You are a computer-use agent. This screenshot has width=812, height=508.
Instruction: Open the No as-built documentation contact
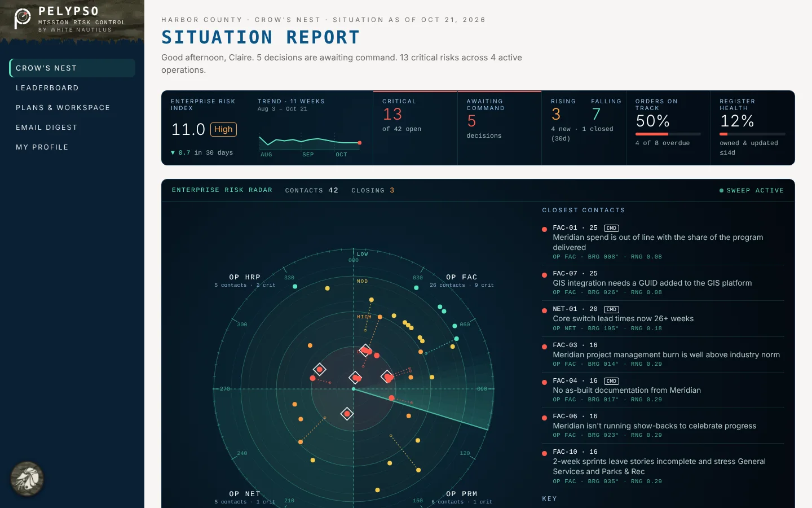point(663,390)
